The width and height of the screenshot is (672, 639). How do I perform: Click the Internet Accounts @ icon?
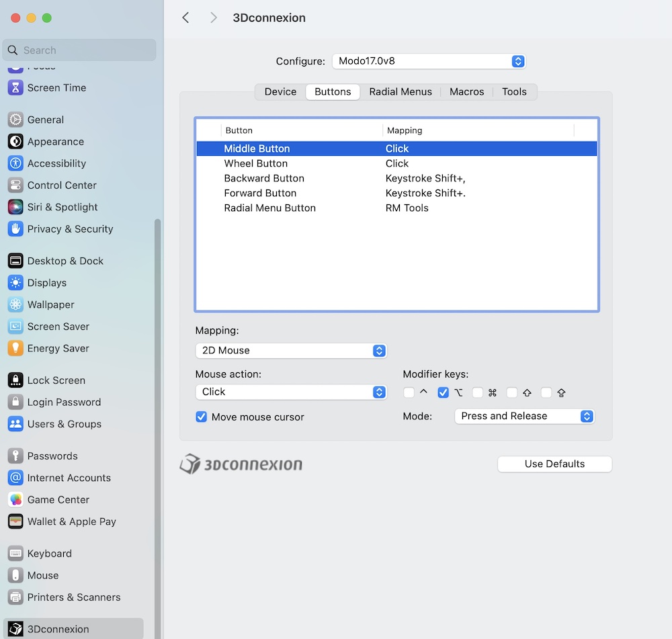click(15, 478)
